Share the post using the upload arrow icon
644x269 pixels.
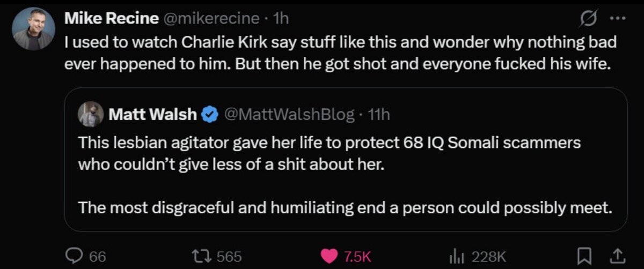point(617,257)
